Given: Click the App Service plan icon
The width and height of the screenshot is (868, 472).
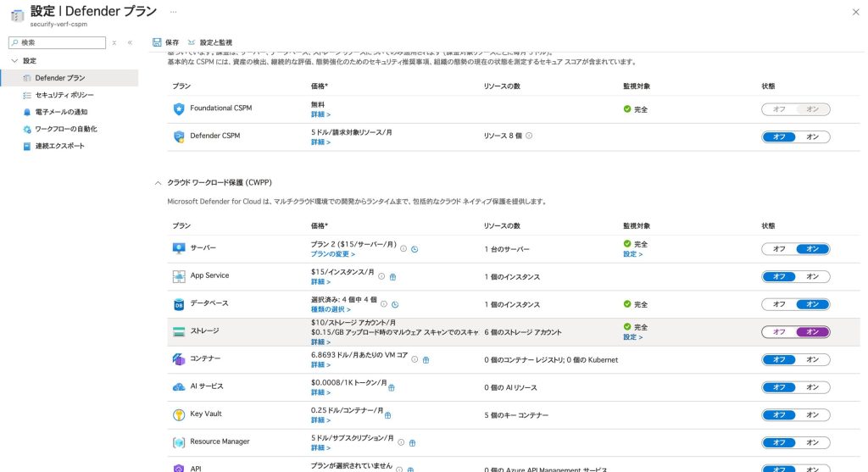Looking at the screenshot, I should point(179,276).
